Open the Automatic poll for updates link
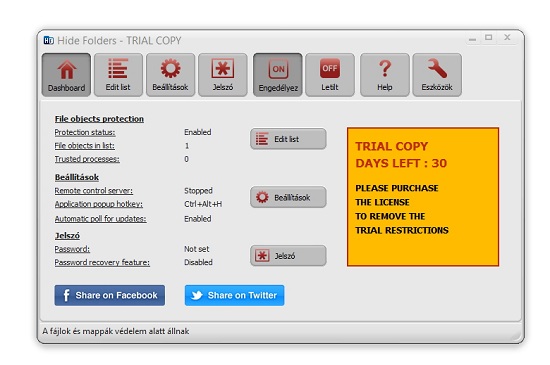The width and height of the screenshot is (550, 365). 100,219
